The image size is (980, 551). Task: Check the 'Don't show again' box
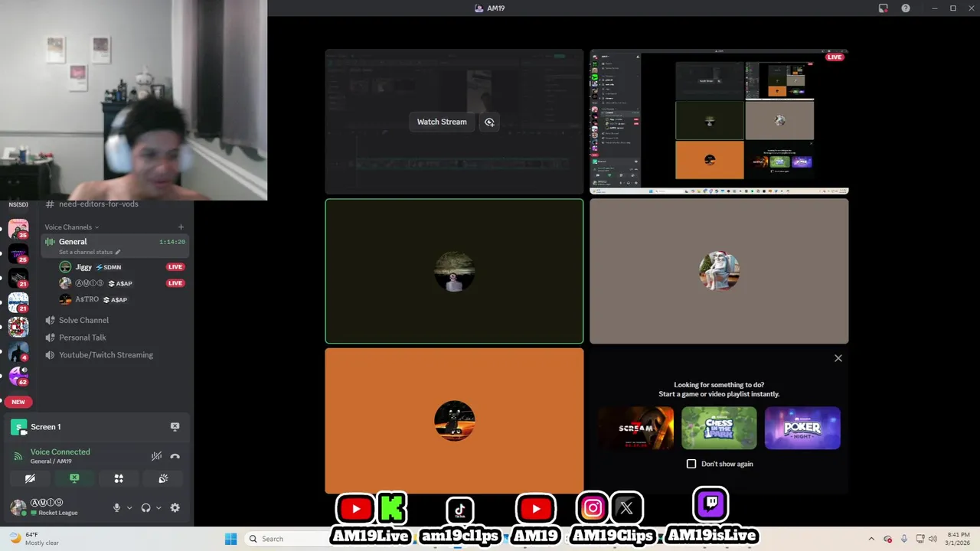pos(691,464)
